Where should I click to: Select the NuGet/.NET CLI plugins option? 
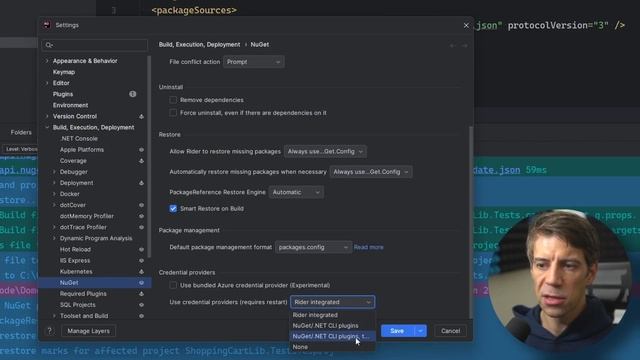333,326
